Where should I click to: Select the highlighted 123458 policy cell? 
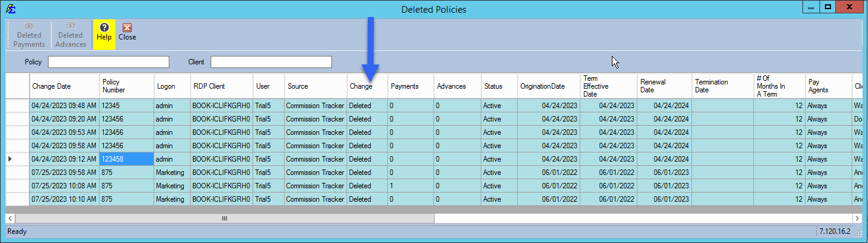(126, 159)
